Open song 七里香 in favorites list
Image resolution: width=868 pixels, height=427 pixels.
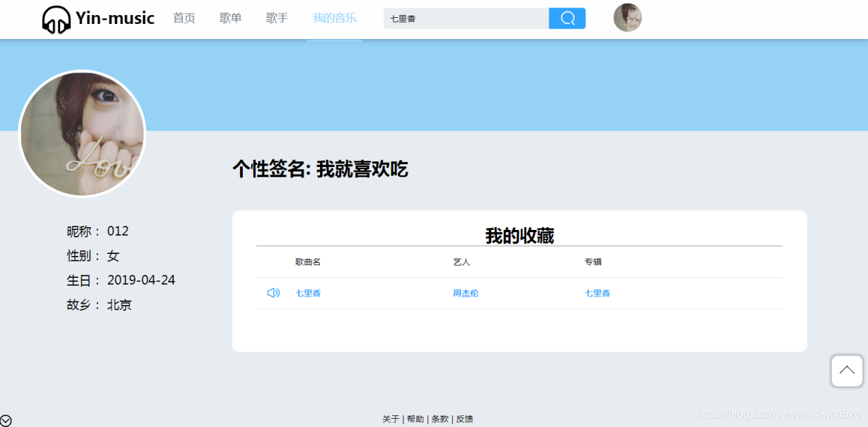click(x=308, y=293)
